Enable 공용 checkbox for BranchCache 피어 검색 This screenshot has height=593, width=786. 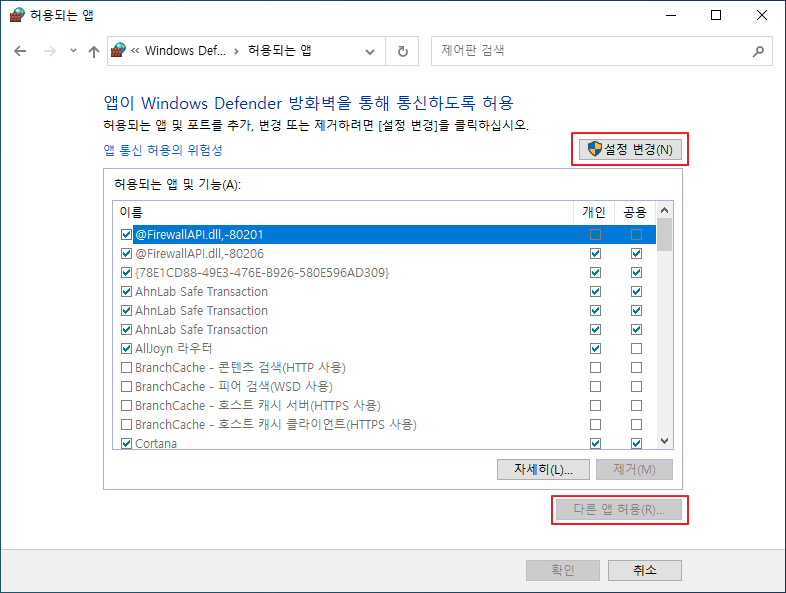636,386
